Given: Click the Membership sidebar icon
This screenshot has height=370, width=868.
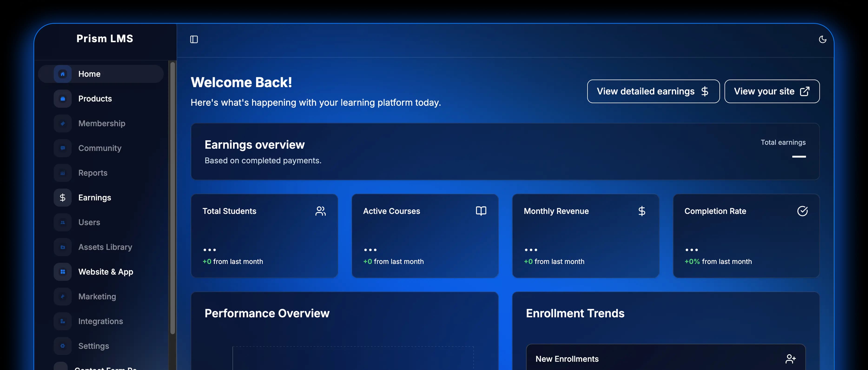Looking at the screenshot, I should point(63,123).
